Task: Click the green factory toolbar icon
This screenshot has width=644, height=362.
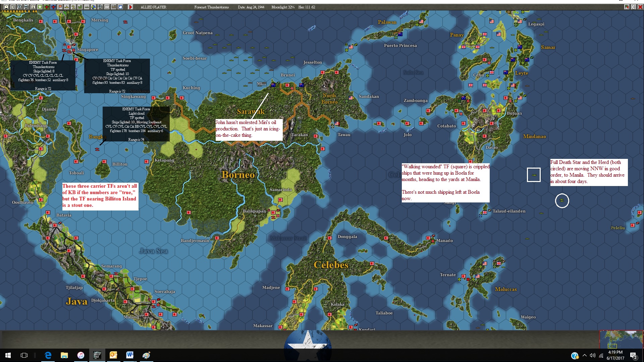Action: pyautogui.click(x=80, y=7)
